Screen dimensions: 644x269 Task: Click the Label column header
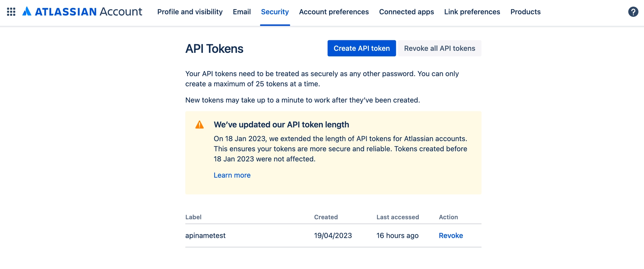[193, 217]
